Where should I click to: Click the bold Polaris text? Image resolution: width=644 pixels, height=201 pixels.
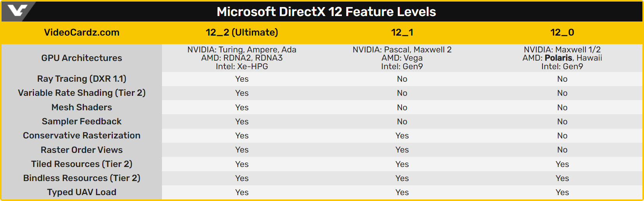(x=558, y=58)
